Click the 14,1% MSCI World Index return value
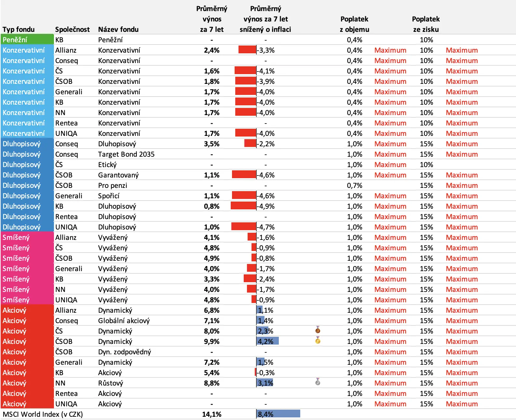The width and height of the screenshot is (516, 420). tap(212, 414)
